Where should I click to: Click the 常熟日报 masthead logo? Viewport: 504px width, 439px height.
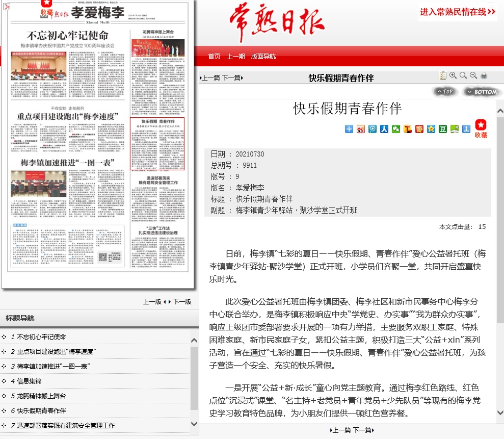click(277, 22)
